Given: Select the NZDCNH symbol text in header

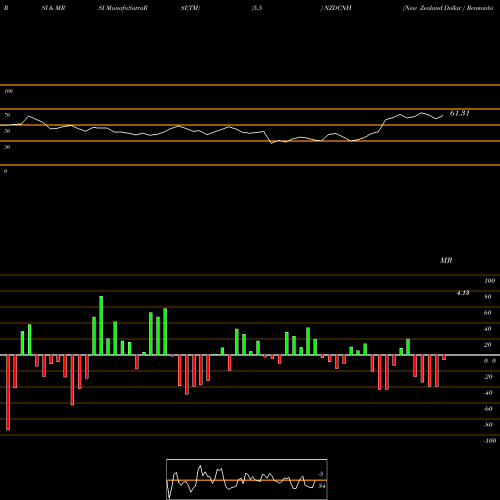Looking at the screenshot, I should click(338, 8).
